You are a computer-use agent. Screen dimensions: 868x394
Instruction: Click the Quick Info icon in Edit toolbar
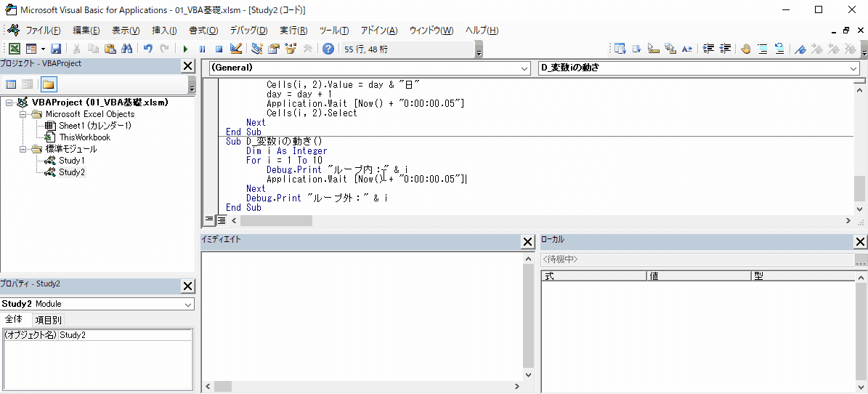653,49
